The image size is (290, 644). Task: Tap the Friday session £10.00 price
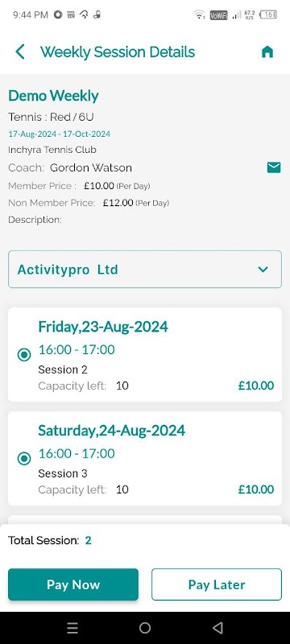(256, 386)
